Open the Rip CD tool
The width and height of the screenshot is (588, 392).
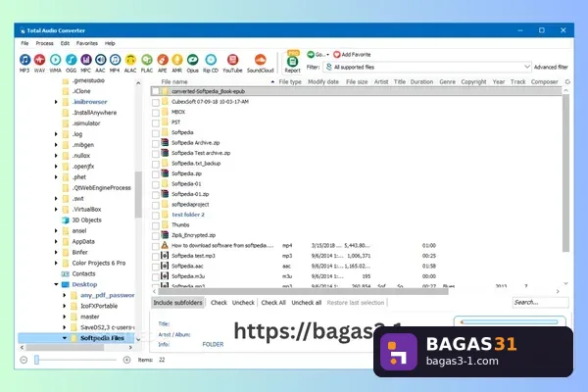coord(211,60)
